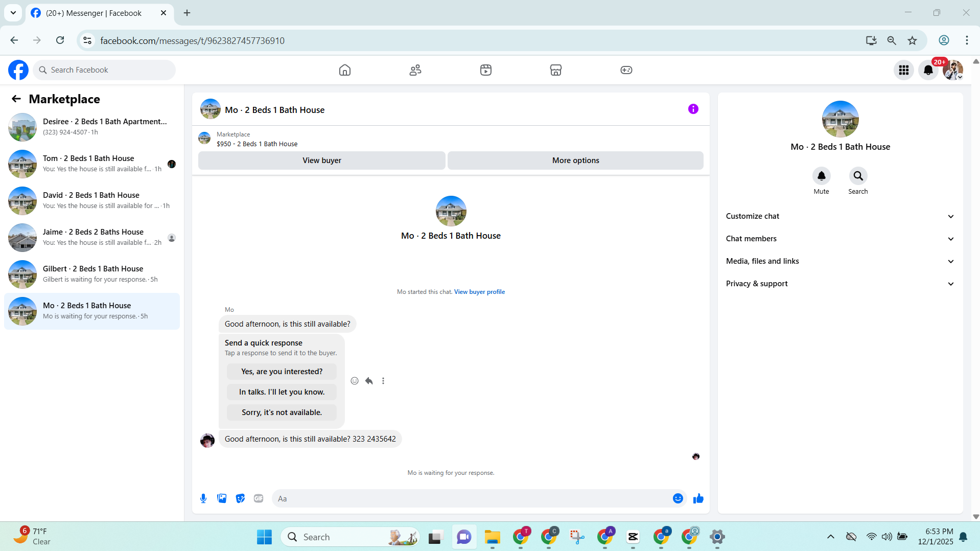Open the Video (Reels) icon in navigation
Image resolution: width=980 pixels, height=551 pixels.
pyautogui.click(x=486, y=70)
